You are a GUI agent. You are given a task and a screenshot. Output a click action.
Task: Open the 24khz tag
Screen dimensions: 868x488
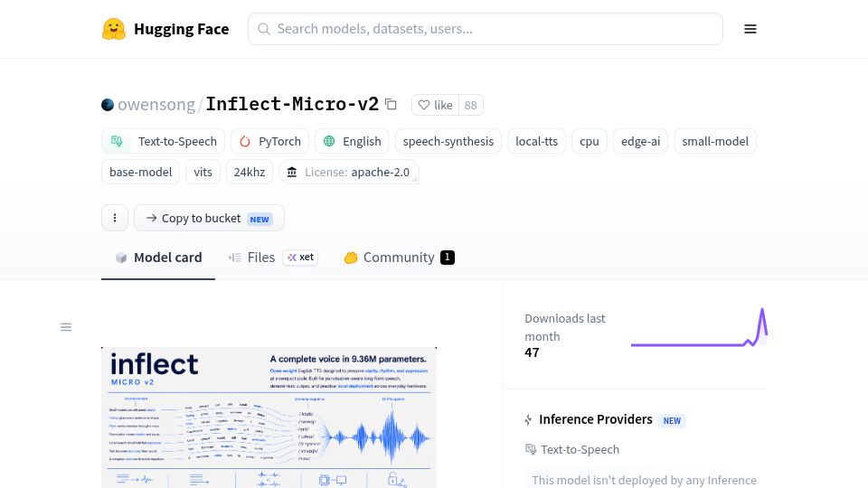click(x=250, y=172)
